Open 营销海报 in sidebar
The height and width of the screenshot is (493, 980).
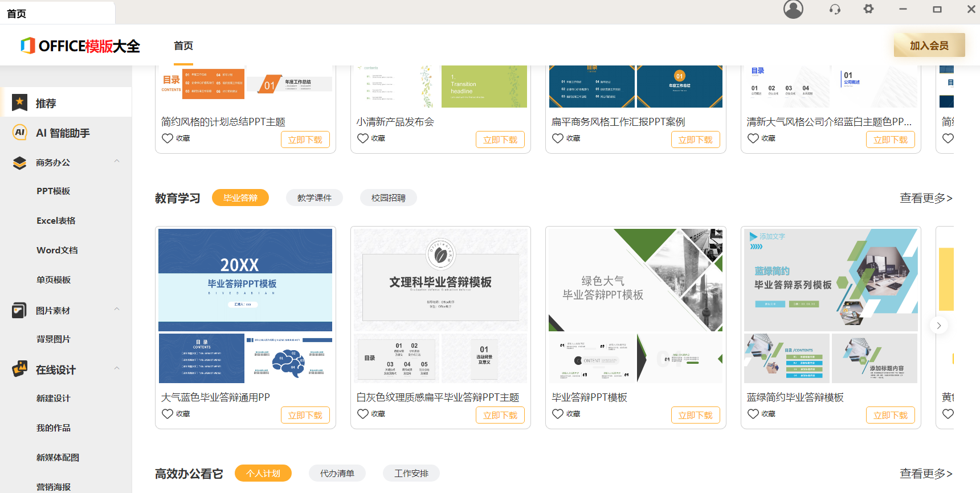(54, 487)
